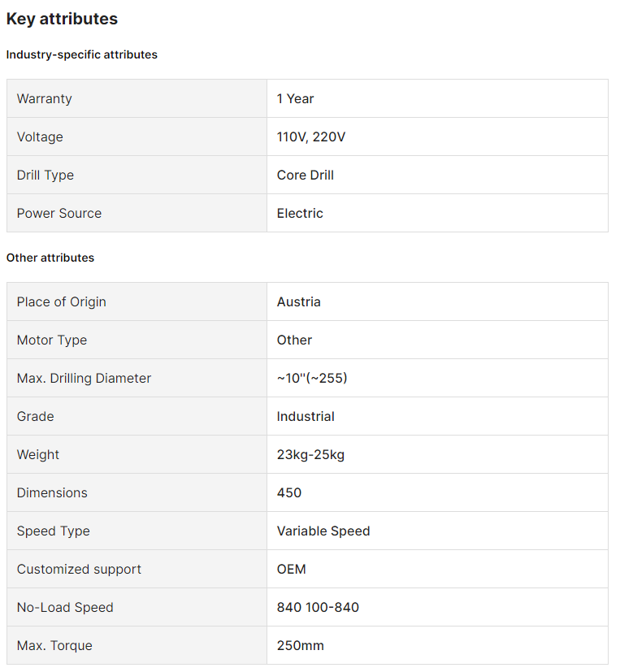The height and width of the screenshot is (672, 620).
Task: Click the OEM customized support value
Action: click(x=292, y=570)
